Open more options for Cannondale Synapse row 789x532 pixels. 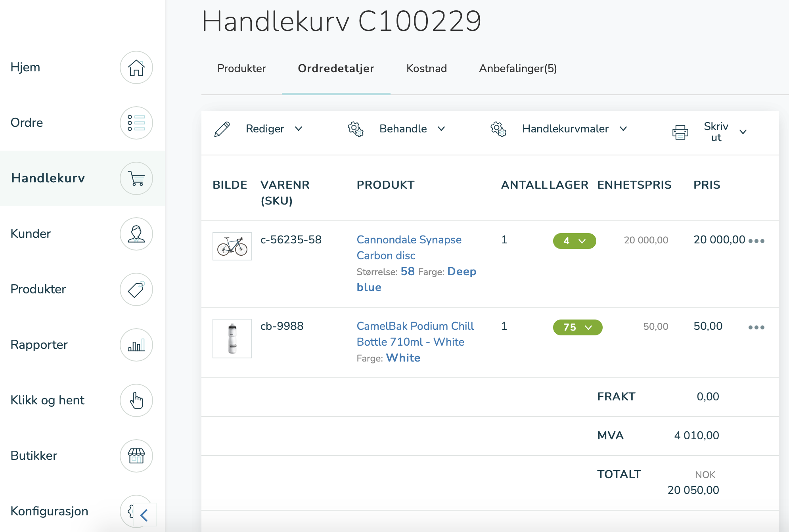756,241
